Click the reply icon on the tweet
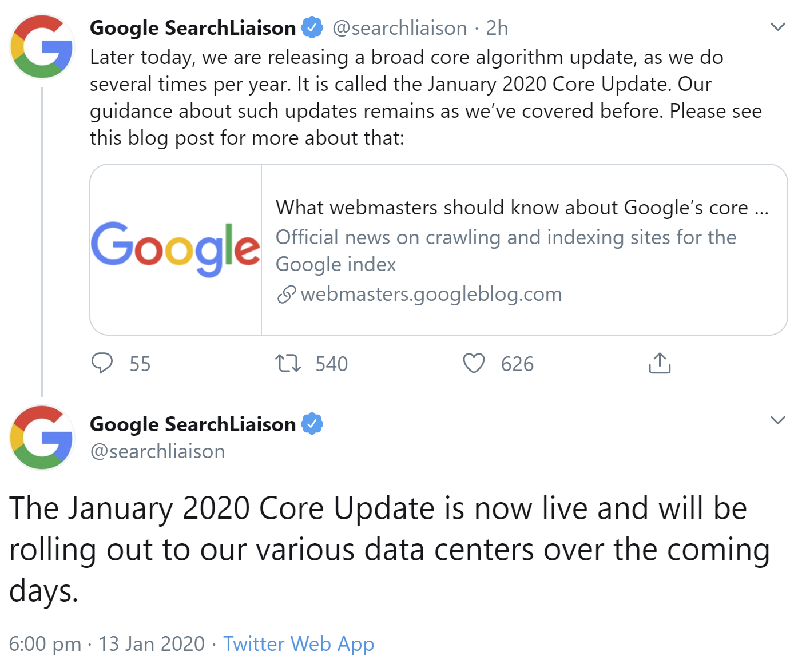Viewport: 798px width, 672px height. coord(104,363)
